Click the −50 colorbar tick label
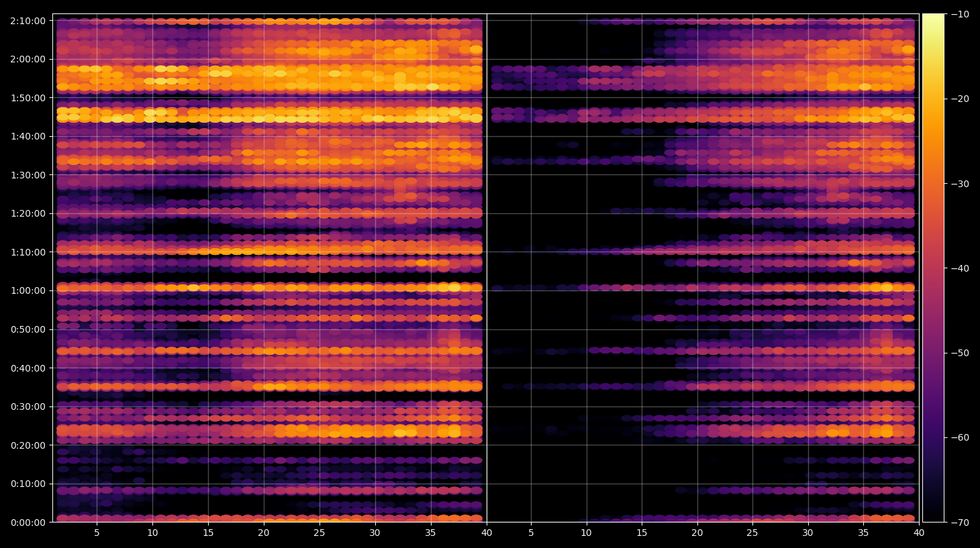This screenshot has height=548, width=980. (960, 353)
